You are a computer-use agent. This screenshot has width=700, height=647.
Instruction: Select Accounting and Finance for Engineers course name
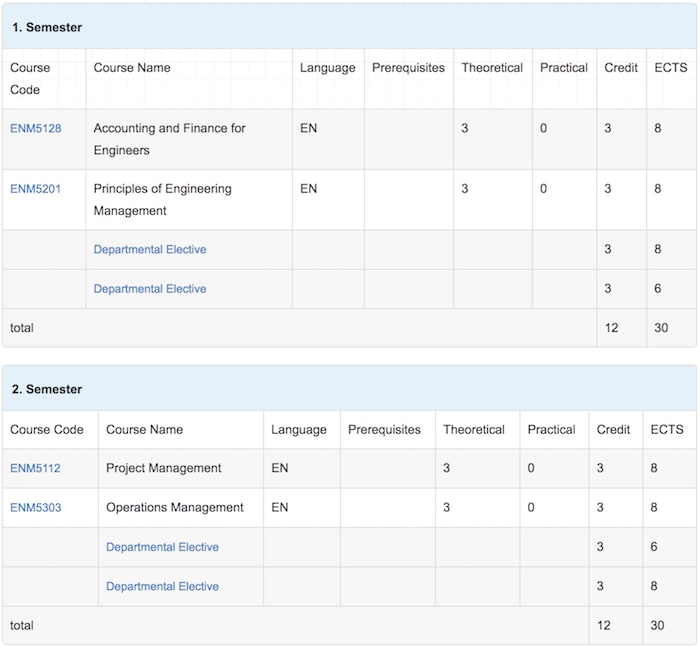pyautogui.click(x=169, y=139)
